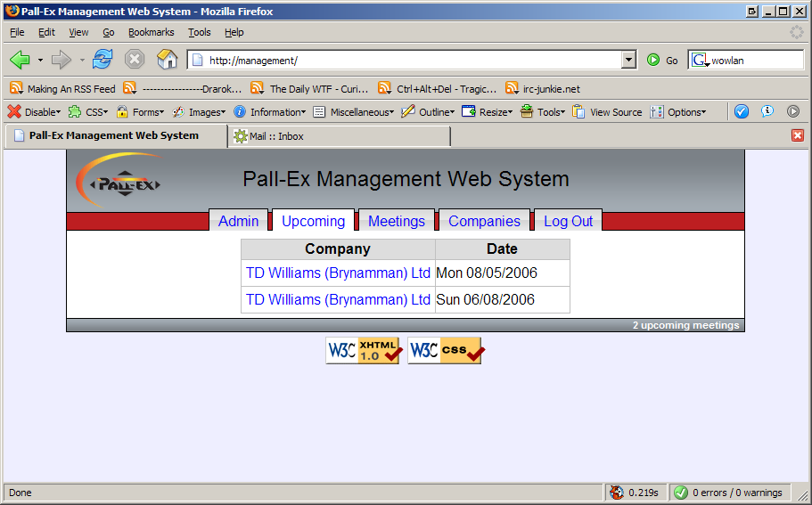Click the Companies navigation link
The width and height of the screenshot is (812, 505).
484,221
